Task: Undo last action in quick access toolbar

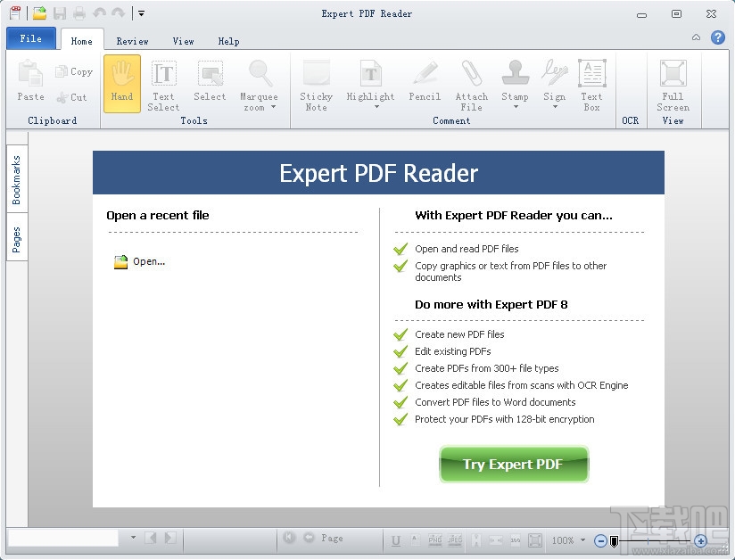Action: click(x=99, y=13)
